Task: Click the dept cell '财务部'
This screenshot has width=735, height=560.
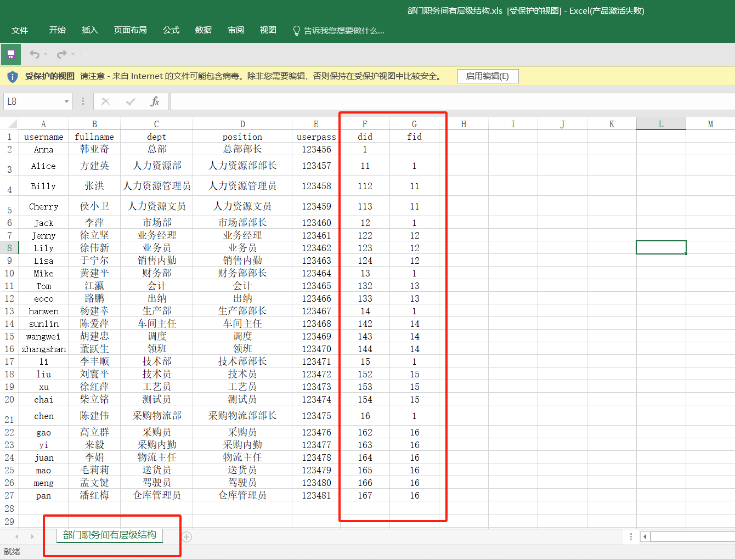Action: pos(157,273)
